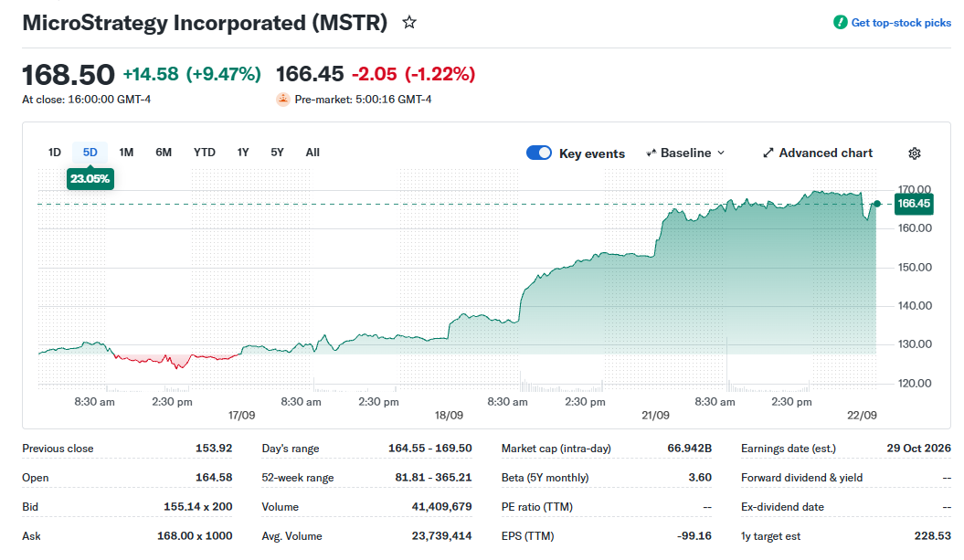Click the +14.58 (+9.47%) change text
The height and width of the screenshot is (560, 964).
tap(192, 74)
